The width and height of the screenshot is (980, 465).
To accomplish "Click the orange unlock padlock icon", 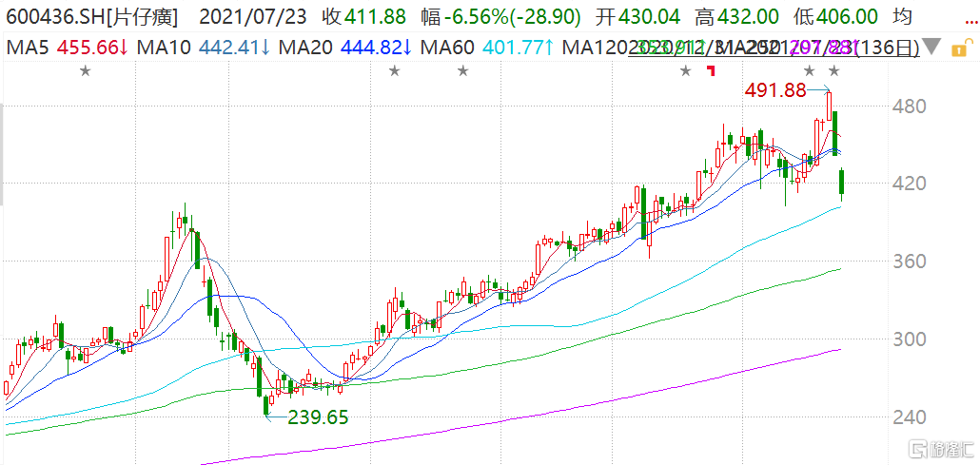I will point(962,47).
